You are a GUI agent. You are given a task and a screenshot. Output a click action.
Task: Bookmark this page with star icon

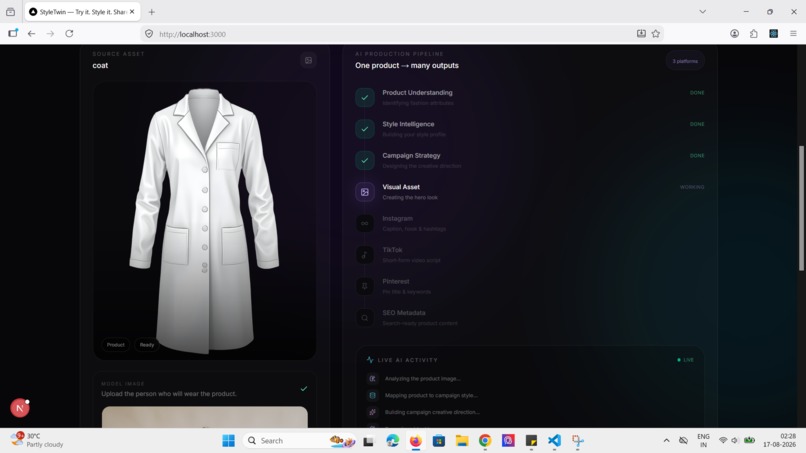[x=655, y=34]
